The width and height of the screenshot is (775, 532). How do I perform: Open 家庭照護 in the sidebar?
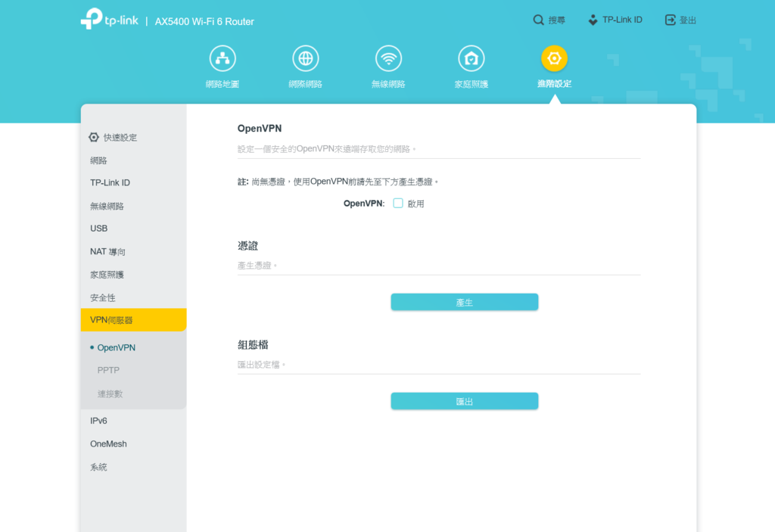pyautogui.click(x=107, y=275)
